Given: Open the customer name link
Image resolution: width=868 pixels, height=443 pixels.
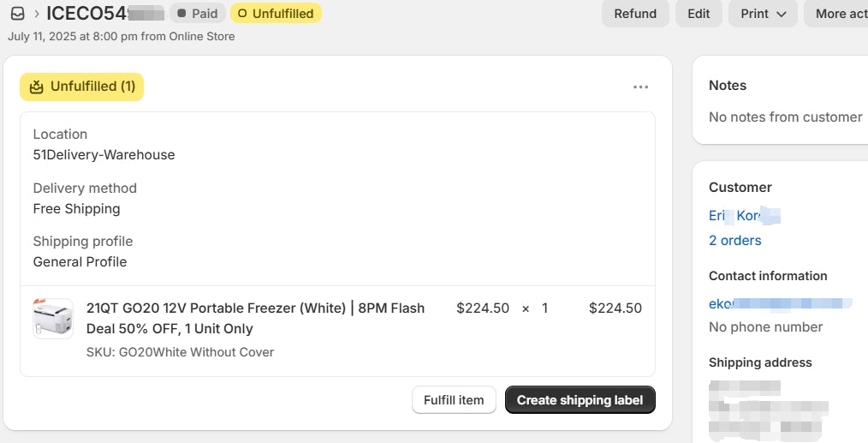Looking at the screenshot, I should pyautogui.click(x=743, y=216).
